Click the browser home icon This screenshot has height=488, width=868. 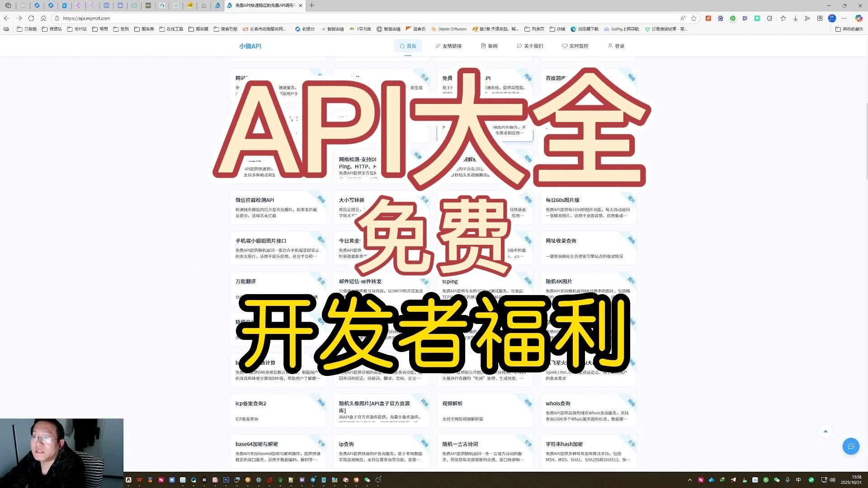[43, 18]
